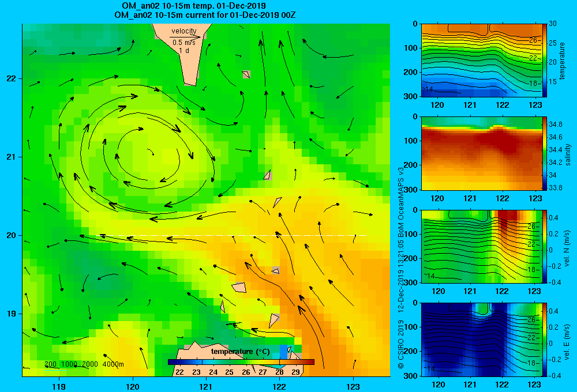Click latitude label 19 on the main map axis
The height and width of the screenshot is (392, 577).
point(12,314)
